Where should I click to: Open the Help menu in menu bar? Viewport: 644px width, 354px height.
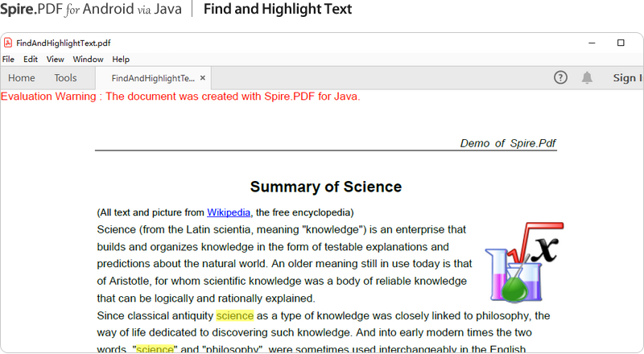[x=121, y=60]
